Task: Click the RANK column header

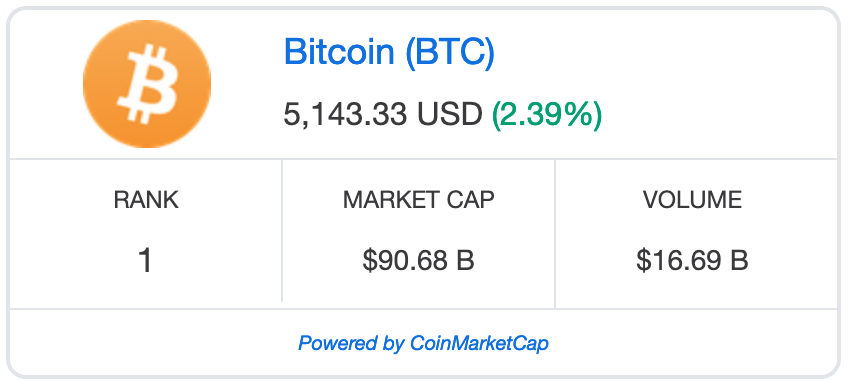Action: coord(146,200)
